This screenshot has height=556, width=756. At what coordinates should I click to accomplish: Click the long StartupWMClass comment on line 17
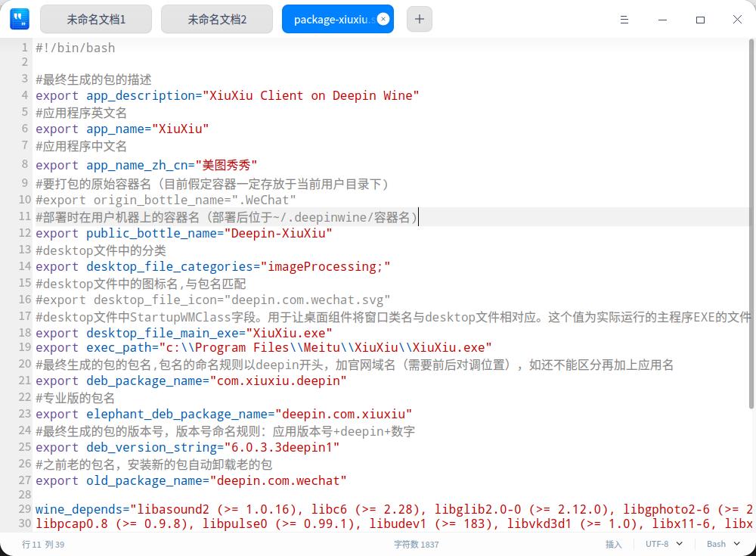pos(393,317)
